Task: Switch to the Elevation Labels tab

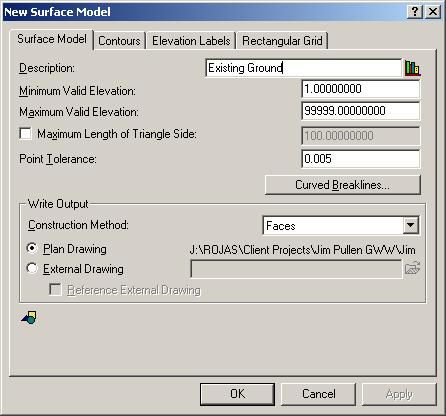Action: point(191,41)
